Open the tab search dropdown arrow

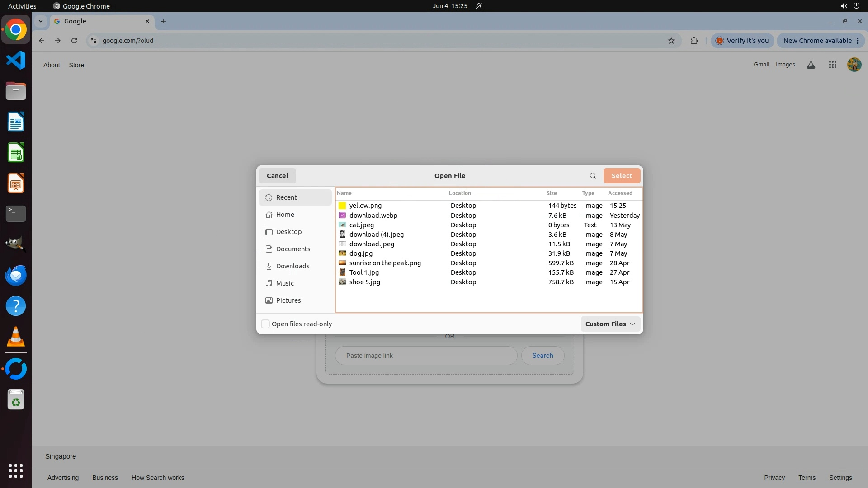coord(41,21)
